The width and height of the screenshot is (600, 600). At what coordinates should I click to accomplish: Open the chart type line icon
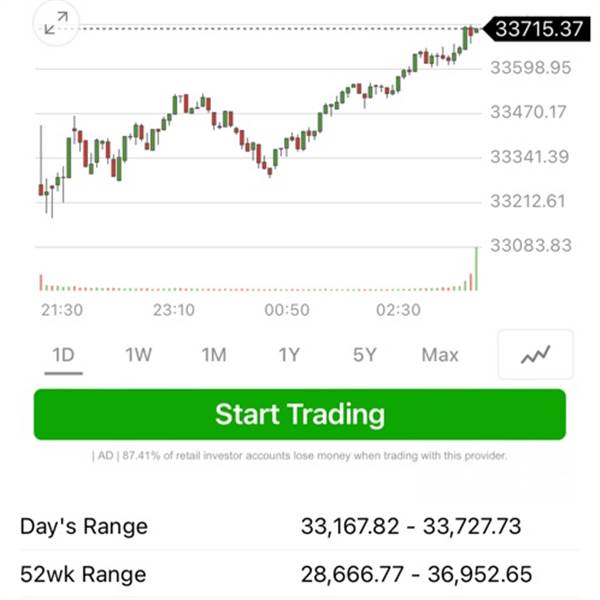(535, 355)
